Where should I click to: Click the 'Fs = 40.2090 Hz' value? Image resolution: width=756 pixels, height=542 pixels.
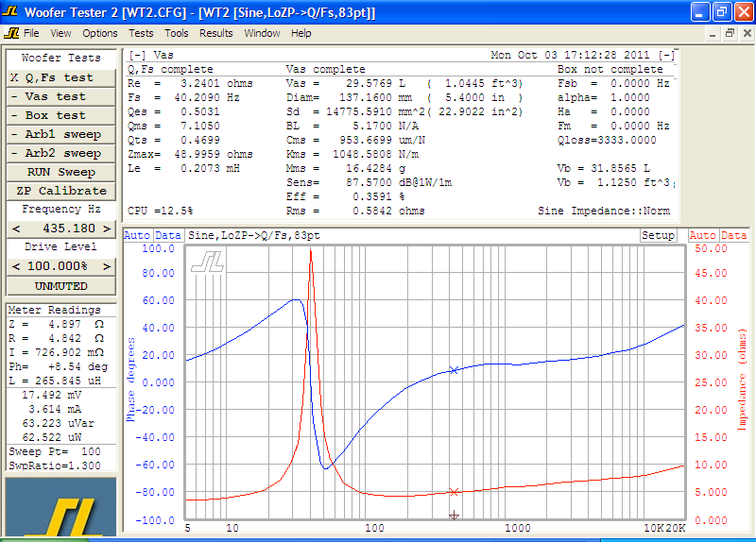183,97
